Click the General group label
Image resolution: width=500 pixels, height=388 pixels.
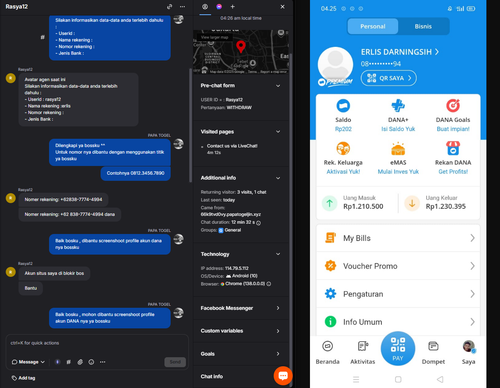[x=233, y=230]
